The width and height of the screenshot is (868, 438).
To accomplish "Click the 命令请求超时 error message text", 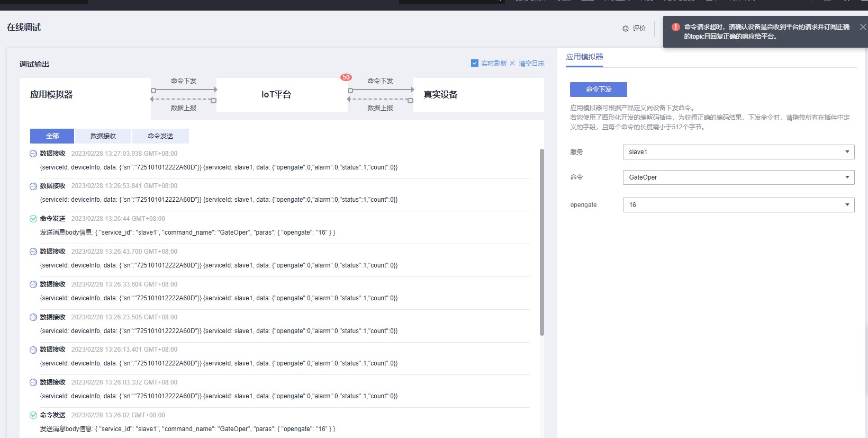I will [766, 32].
